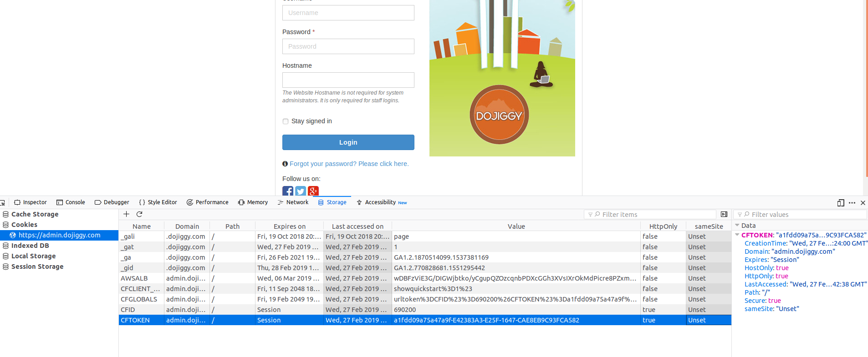Image resolution: width=868 pixels, height=357 pixels.
Task: Open devtools more options ellipsis menu
Action: [852, 203]
